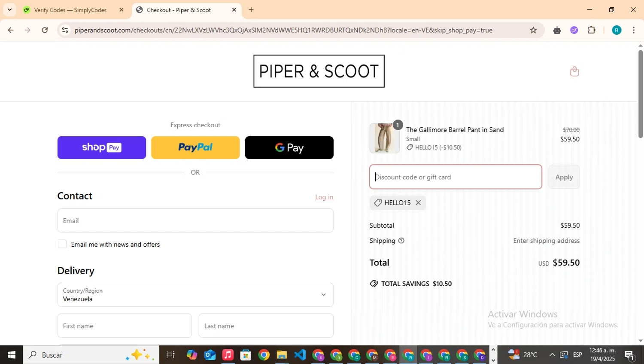Open the Extensions puzzle menu
The image size is (644, 364).
click(x=591, y=30)
